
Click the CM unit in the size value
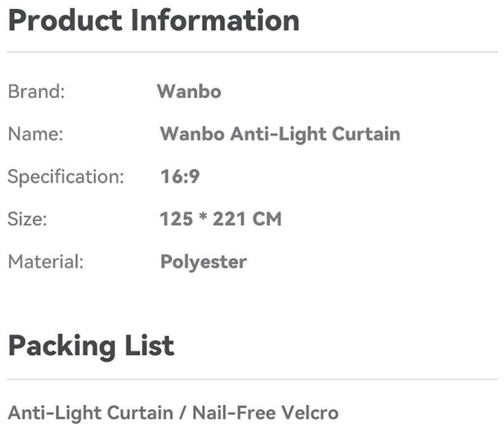[267, 219]
